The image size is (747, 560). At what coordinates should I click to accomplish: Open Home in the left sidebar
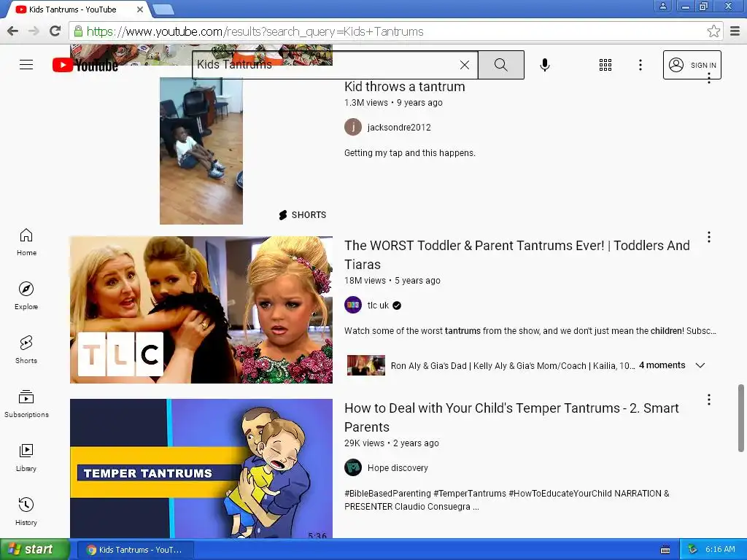tap(26, 242)
